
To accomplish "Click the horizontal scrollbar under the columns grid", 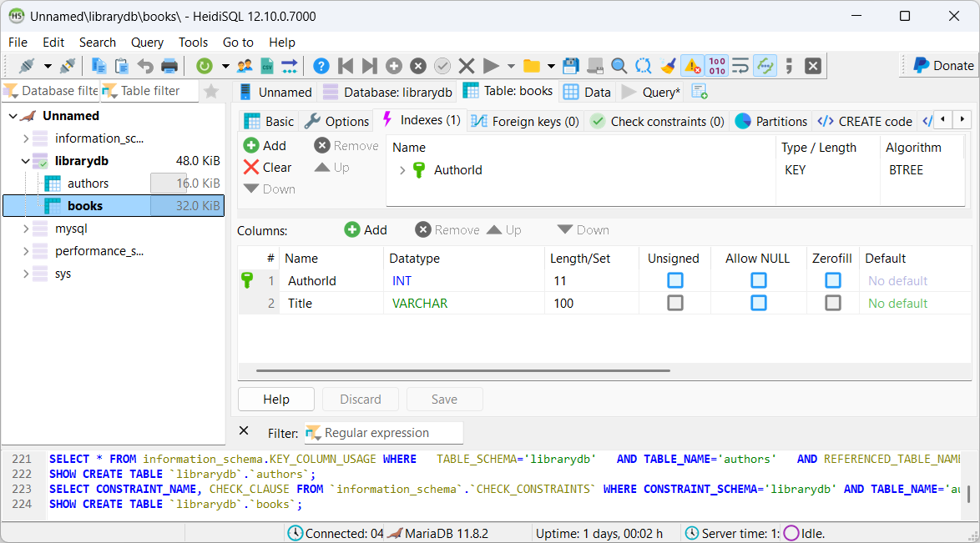I will coord(463,370).
